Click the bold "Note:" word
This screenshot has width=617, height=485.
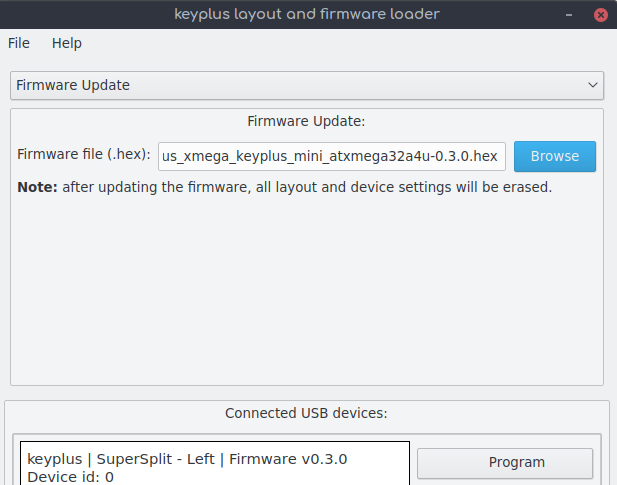[37, 187]
